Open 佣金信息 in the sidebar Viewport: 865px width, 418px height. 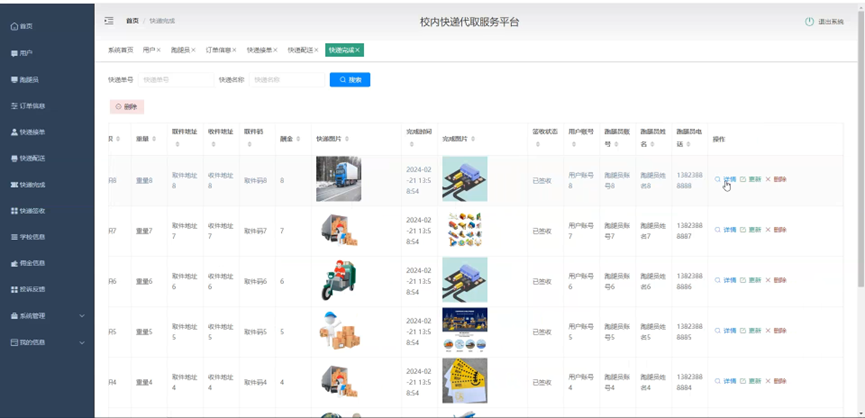point(28,263)
